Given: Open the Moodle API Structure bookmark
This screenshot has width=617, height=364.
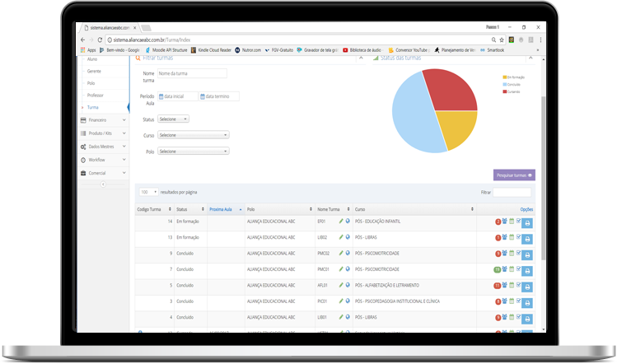Looking at the screenshot, I should click(x=166, y=50).
